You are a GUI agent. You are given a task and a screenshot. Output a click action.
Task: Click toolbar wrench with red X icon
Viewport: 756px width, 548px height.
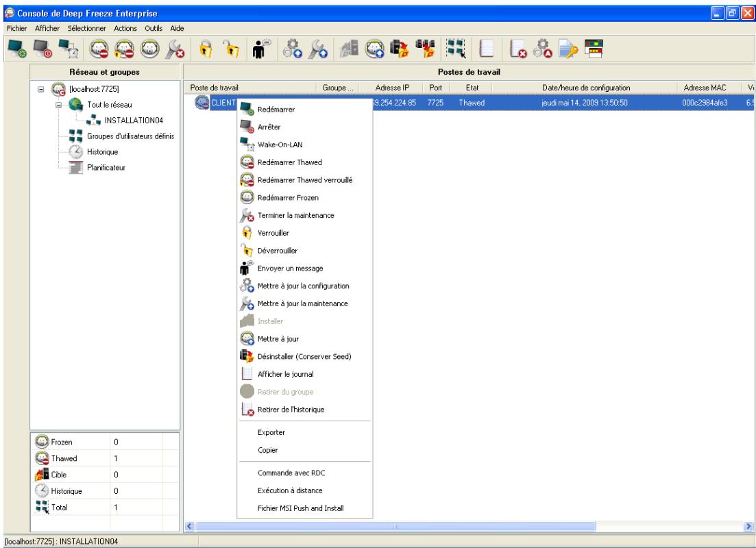click(175, 49)
